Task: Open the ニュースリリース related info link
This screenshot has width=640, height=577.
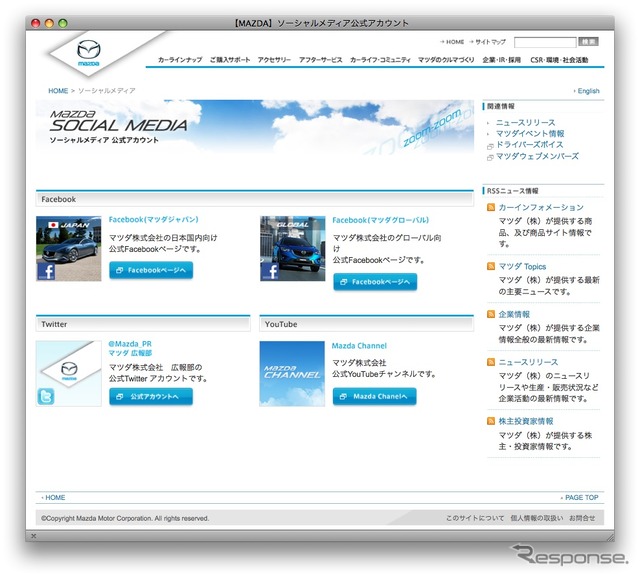Action: [525, 122]
